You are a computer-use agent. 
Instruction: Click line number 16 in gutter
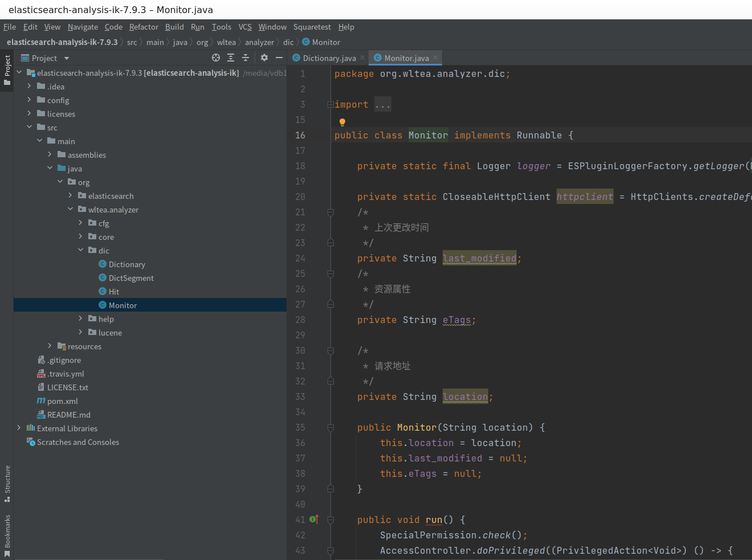pos(300,135)
